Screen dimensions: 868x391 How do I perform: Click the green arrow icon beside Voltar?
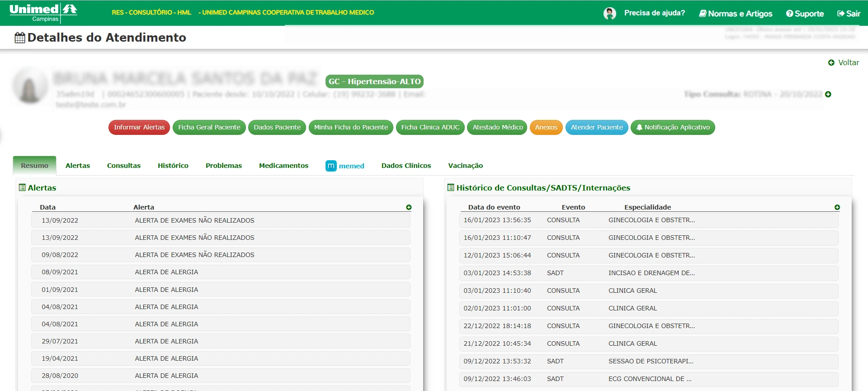pos(831,62)
